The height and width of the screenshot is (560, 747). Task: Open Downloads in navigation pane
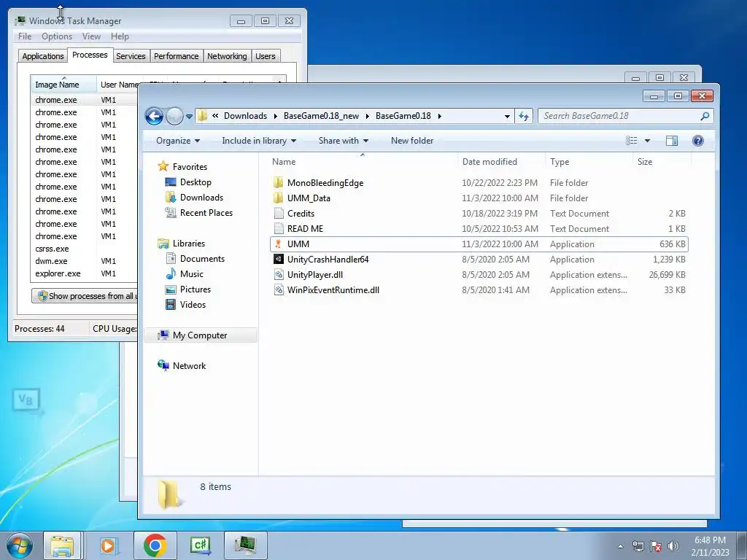(x=201, y=197)
